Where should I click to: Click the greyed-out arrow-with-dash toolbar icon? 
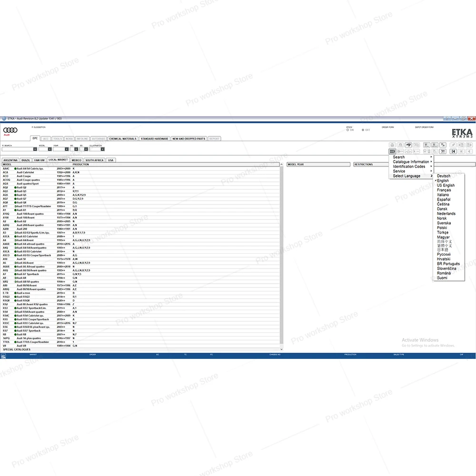416,151
